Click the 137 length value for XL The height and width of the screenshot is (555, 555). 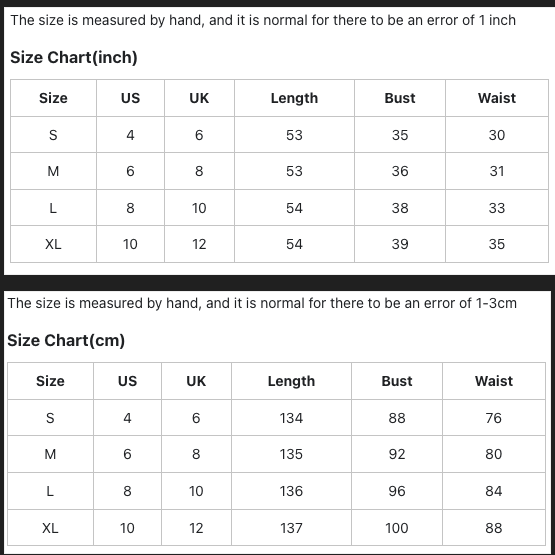(x=291, y=528)
